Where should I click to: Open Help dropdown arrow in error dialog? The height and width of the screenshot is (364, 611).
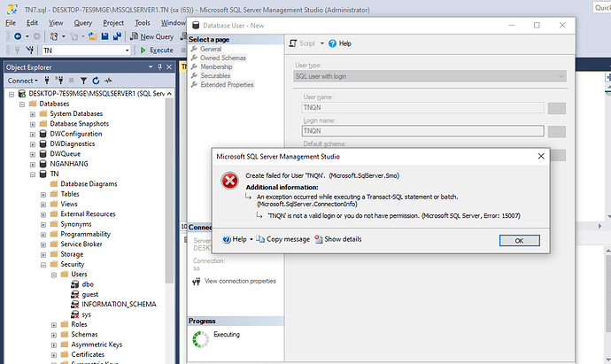tap(251, 239)
